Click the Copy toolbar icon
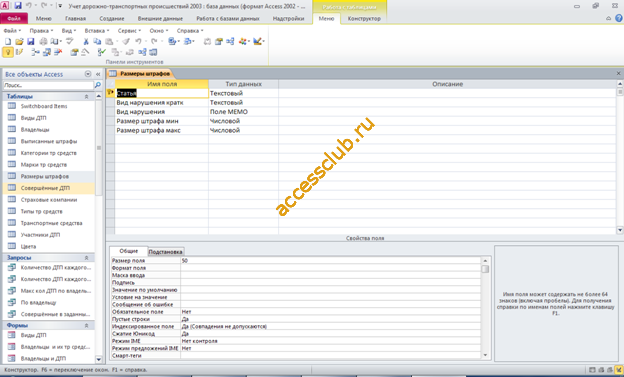This screenshot has height=377, width=624. (97, 41)
